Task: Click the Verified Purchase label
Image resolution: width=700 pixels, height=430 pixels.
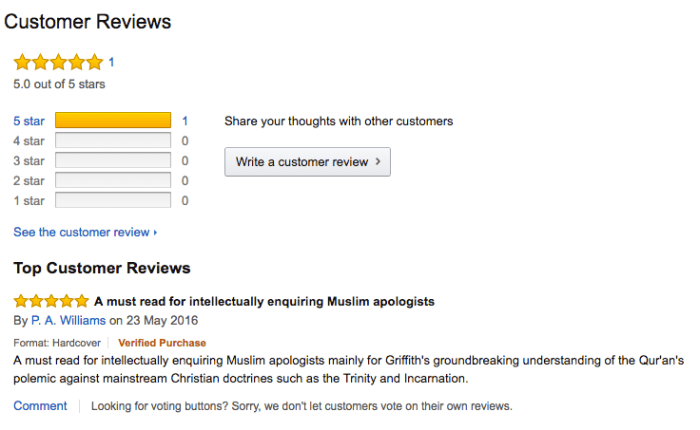Action: click(162, 343)
